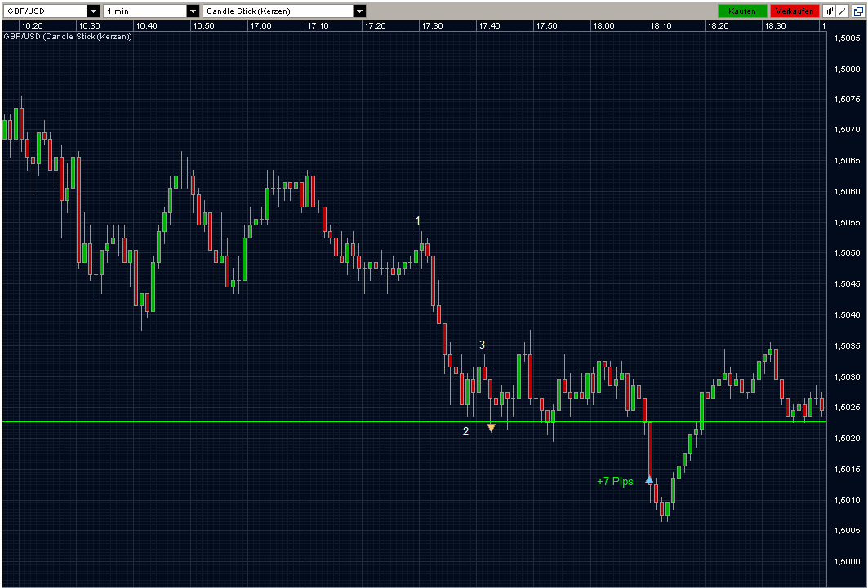Click the detach window icon
Image resolution: width=868 pixels, height=588 pixels.
pyautogui.click(x=858, y=11)
